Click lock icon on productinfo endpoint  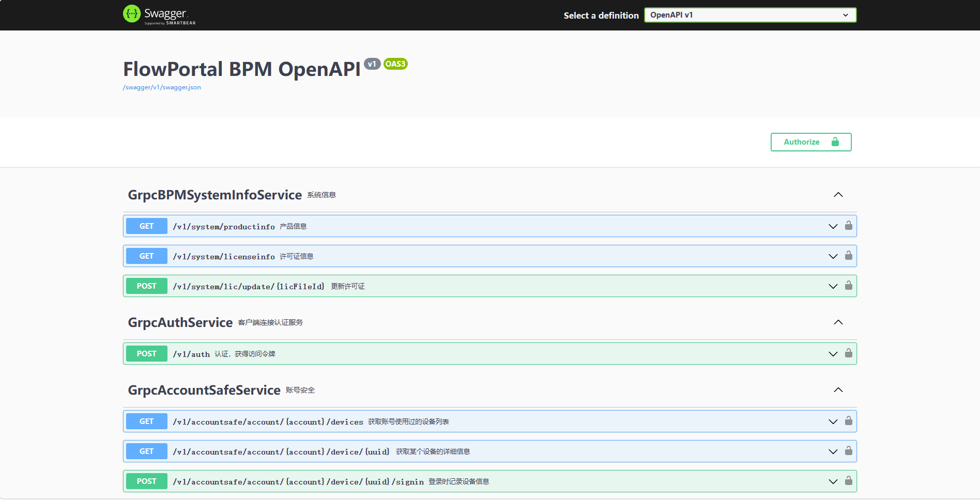tap(848, 226)
